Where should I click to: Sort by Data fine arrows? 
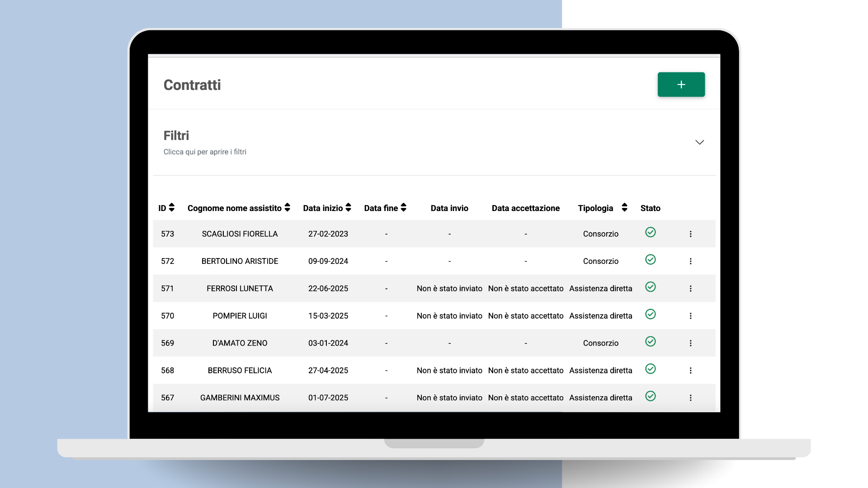click(x=404, y=207)
